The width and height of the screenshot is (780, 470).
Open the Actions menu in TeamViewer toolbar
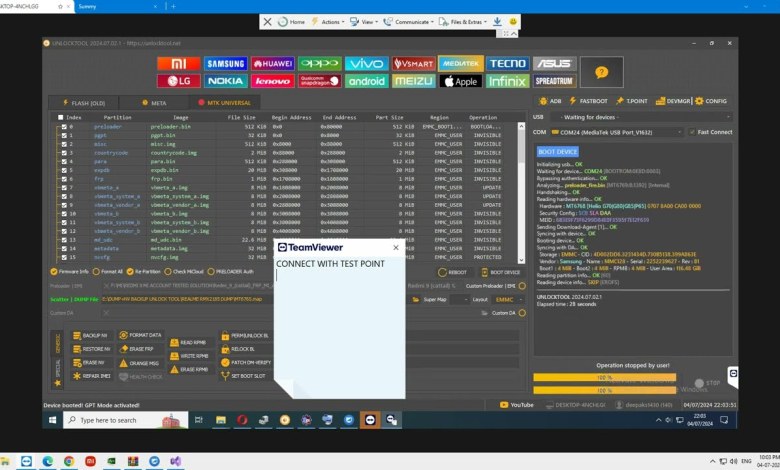pyautogui.click(x=328, y=22)
